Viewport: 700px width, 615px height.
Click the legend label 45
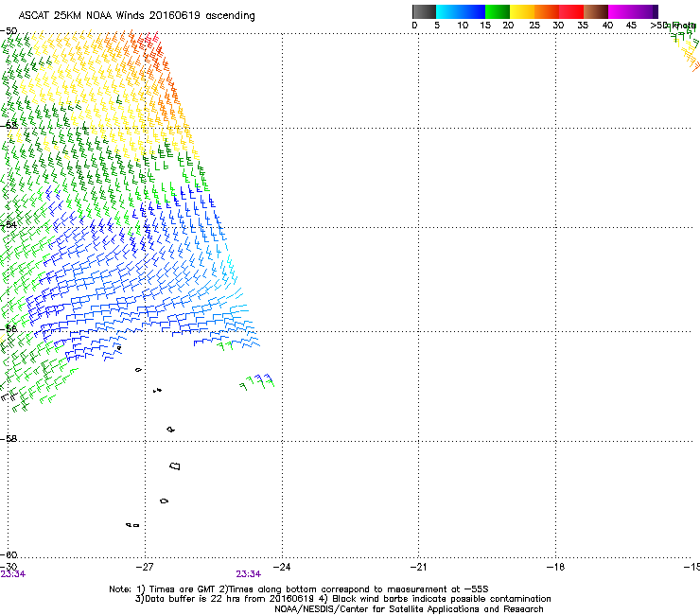click(x=631, y=25)
